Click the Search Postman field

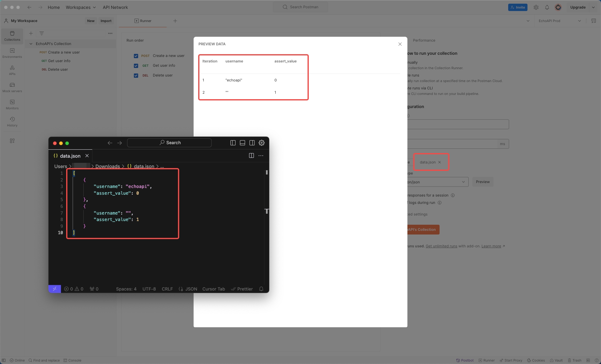[300, 7]
